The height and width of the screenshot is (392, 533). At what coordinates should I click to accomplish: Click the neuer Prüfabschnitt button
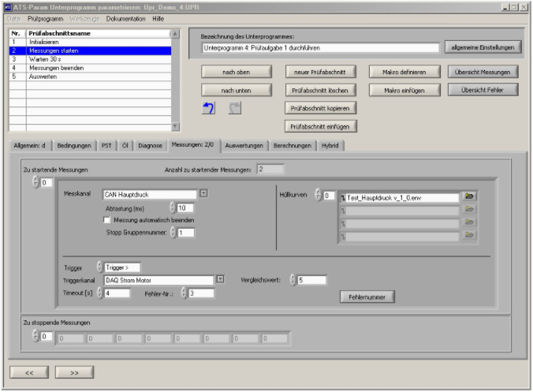click(320, 72)
